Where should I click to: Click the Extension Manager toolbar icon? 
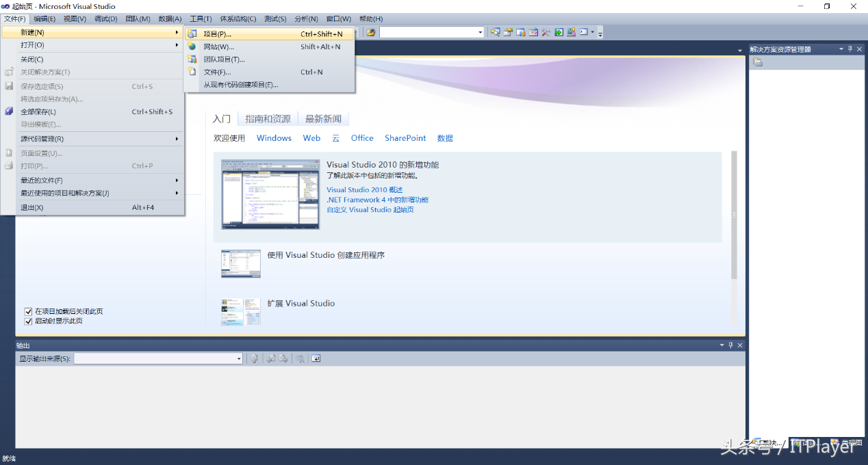(572, 32)
